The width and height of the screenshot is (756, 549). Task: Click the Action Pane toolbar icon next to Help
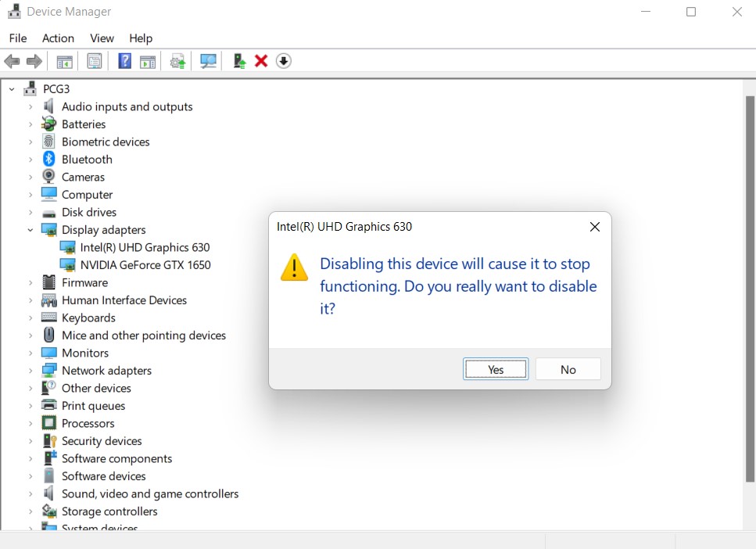pyautogui.click(x=148, y=61)
